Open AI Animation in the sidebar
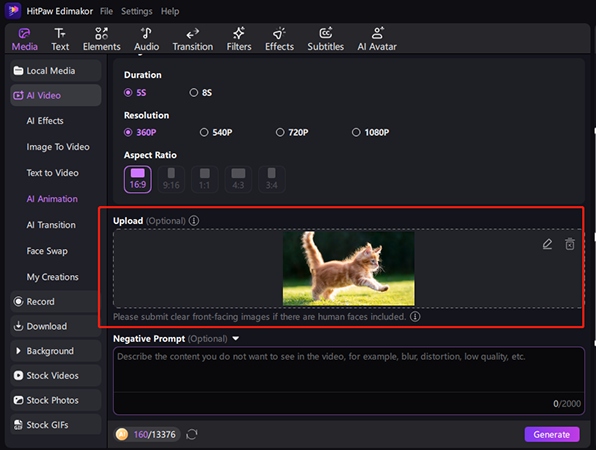The height and width of the screenshot is (450, 596). pyautogui.click(x=52, y=199)
